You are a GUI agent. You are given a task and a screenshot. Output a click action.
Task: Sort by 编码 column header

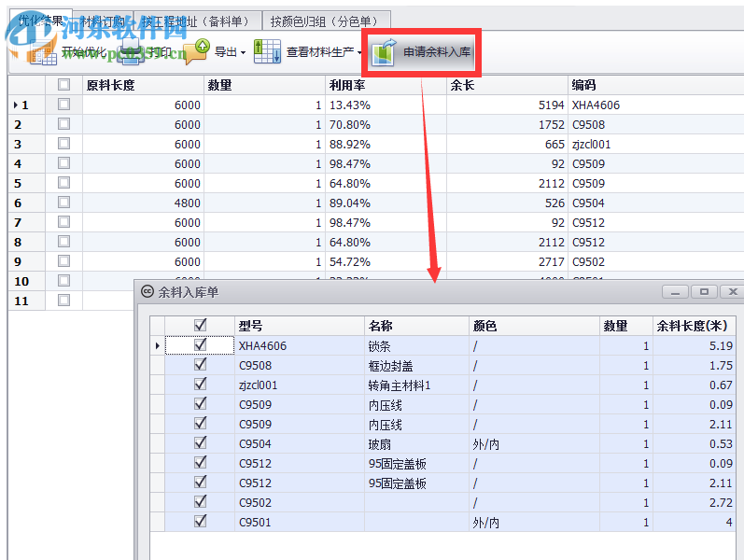[656, 85]
